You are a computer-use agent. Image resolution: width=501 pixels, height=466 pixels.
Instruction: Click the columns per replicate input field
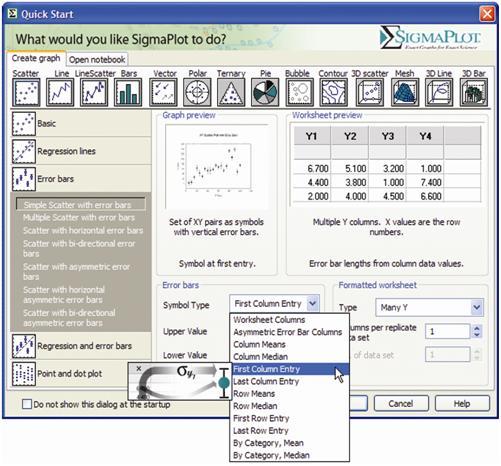[x=448, y=331]
